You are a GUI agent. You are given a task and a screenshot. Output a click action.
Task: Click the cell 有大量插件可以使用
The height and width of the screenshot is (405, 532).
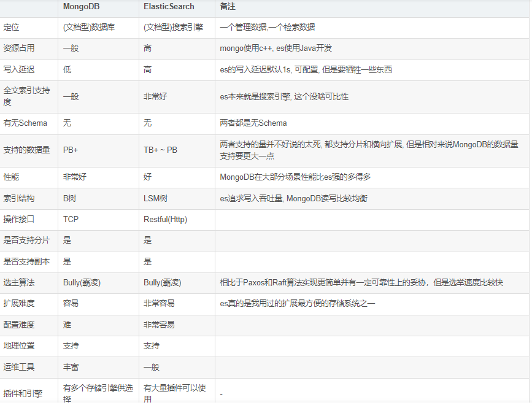[x=175, y=393]
